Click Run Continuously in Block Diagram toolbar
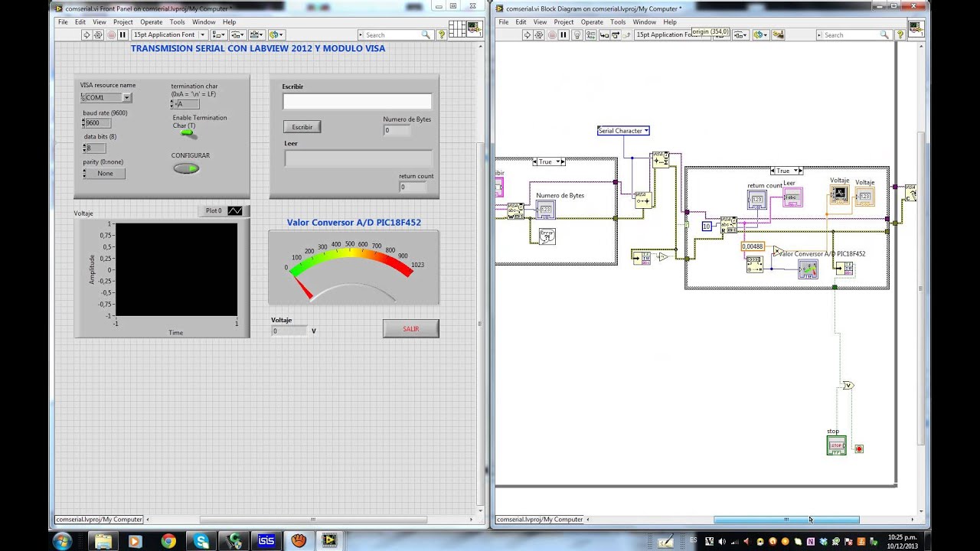The height and width of the screenshot is (551, 980). tap(539, 35)
